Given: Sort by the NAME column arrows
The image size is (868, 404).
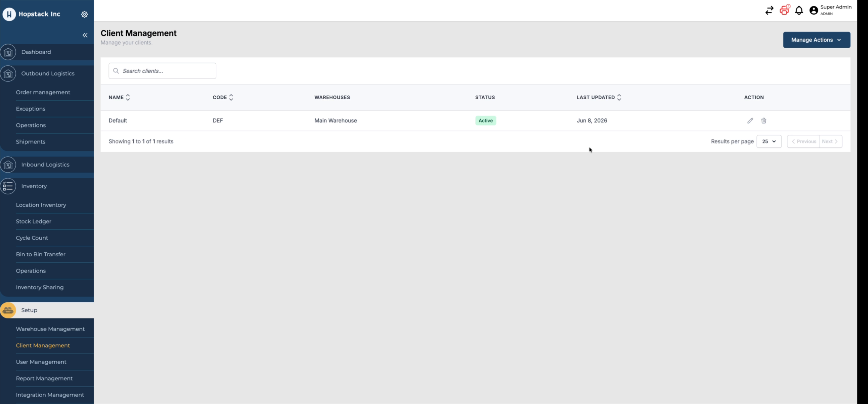Looking at the screenshot, I should (x=128, y=97).
